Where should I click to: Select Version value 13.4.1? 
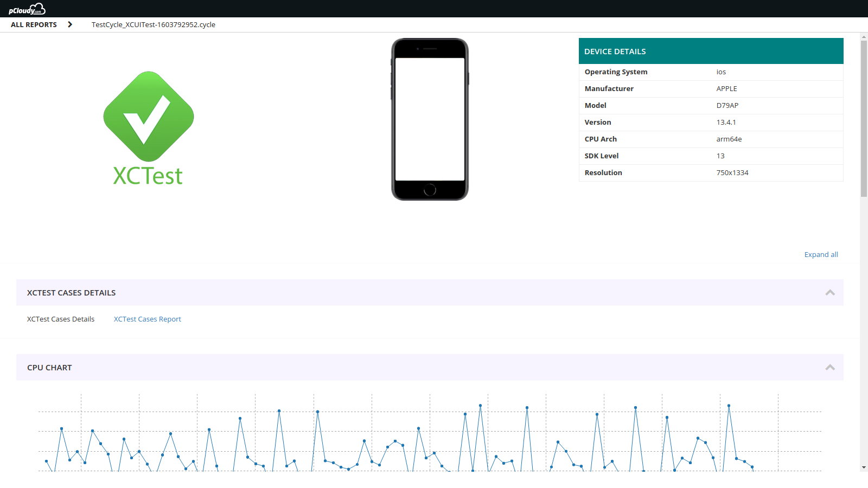[x=726, y=122]
